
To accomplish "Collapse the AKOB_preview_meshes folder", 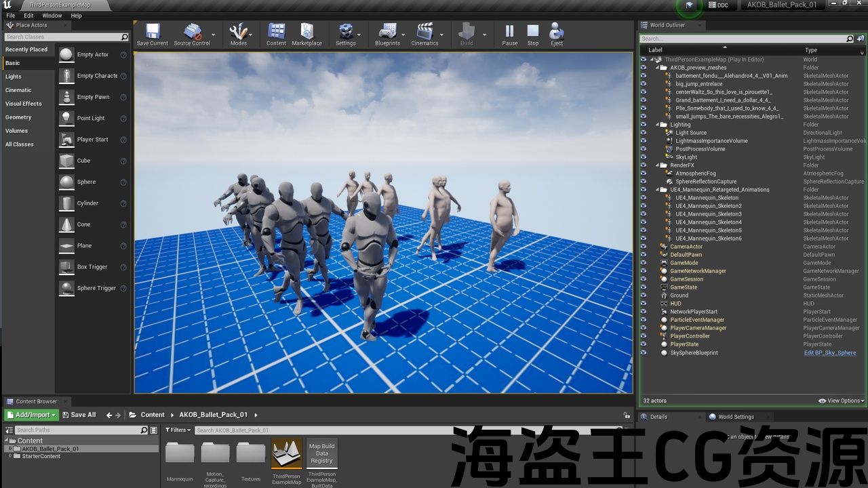I will [657, 68].
